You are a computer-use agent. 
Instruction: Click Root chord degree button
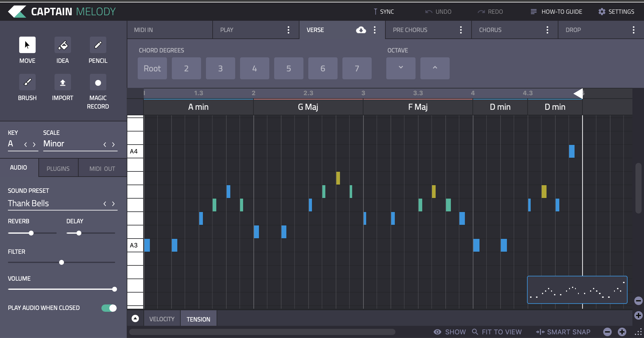point(152,68)
